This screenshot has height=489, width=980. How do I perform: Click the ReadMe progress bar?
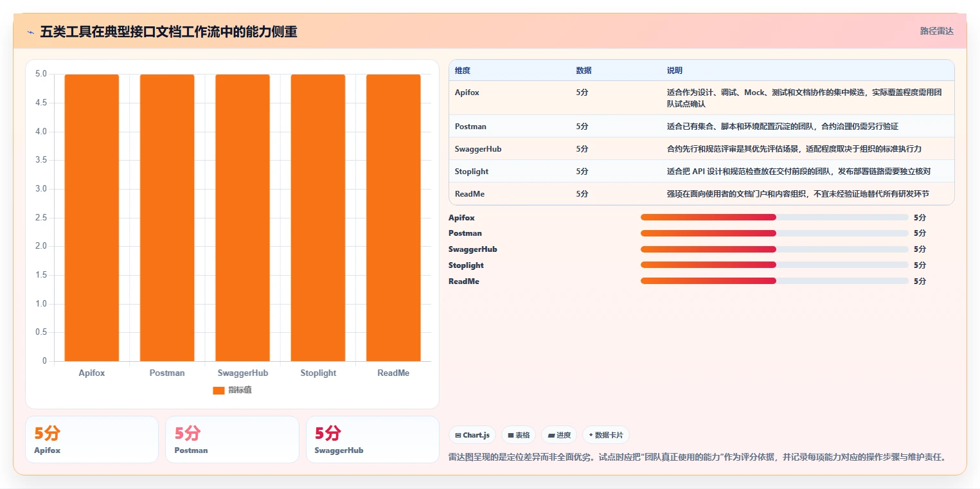pyautogui.click(x=774, y=281)
